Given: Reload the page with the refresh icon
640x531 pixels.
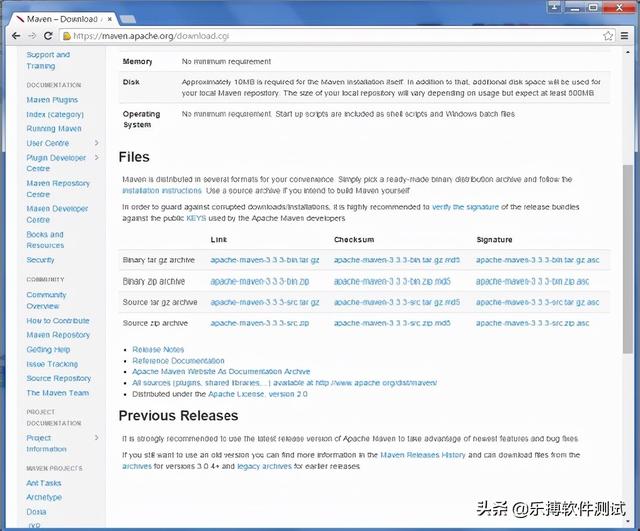Looking at the screenshot, I should 48,36.
